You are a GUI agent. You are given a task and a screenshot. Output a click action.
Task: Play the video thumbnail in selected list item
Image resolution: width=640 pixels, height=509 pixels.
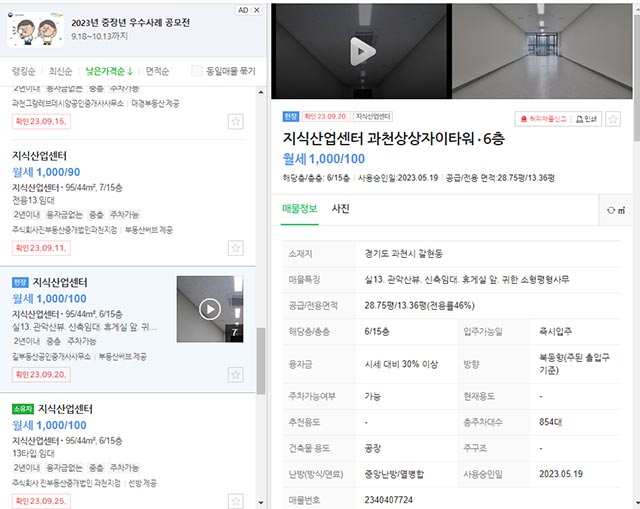click(x=210, y=309)
